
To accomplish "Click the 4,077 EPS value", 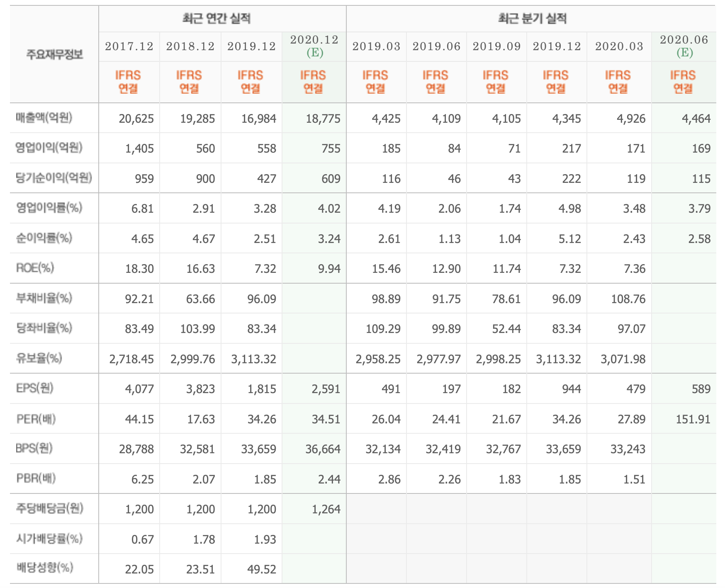I will pyautogui.click(x=139, y=389).
